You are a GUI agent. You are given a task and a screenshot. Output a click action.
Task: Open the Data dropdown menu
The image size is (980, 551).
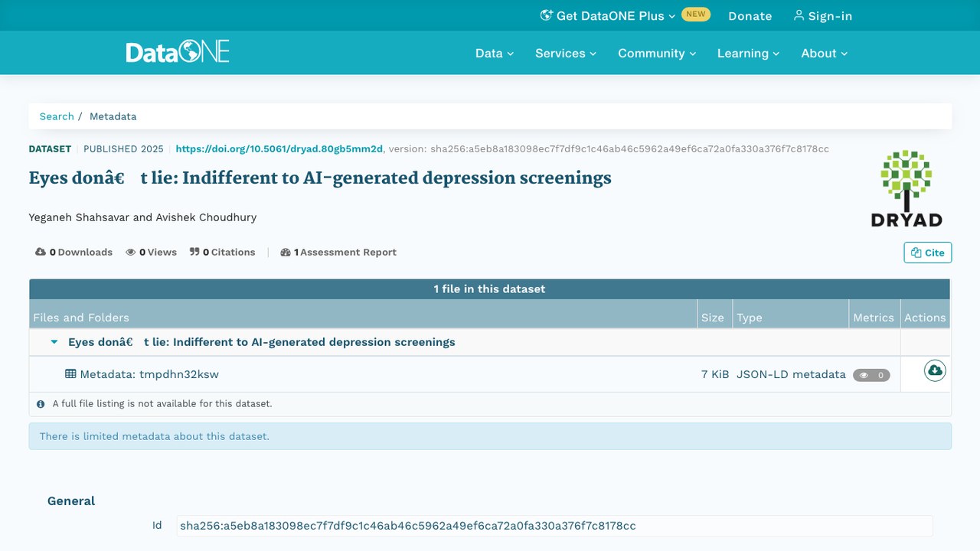(495, 53)
